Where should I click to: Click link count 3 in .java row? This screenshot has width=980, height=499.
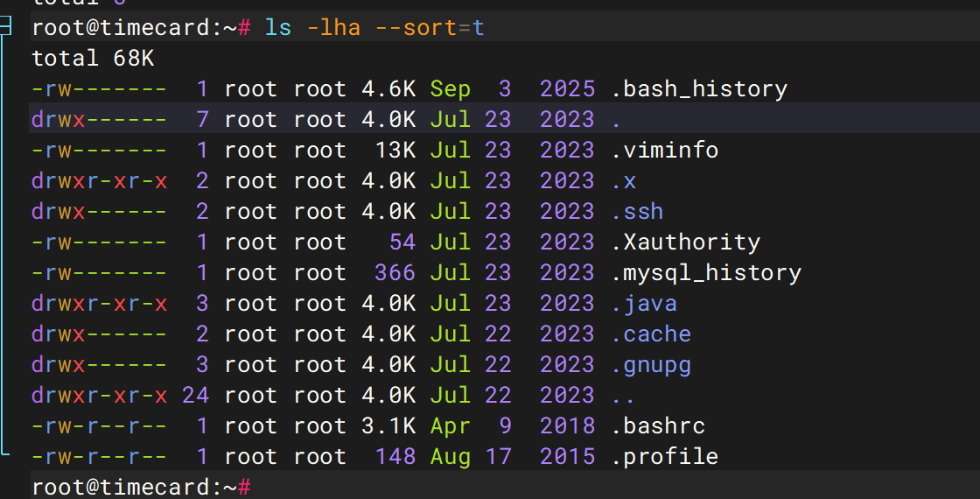[202, 303]
